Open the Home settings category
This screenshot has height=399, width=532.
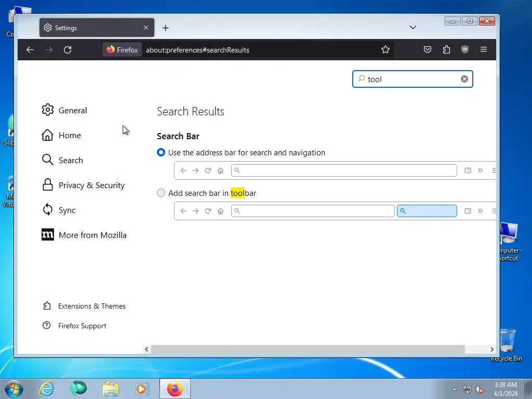(x=61, y=135)
